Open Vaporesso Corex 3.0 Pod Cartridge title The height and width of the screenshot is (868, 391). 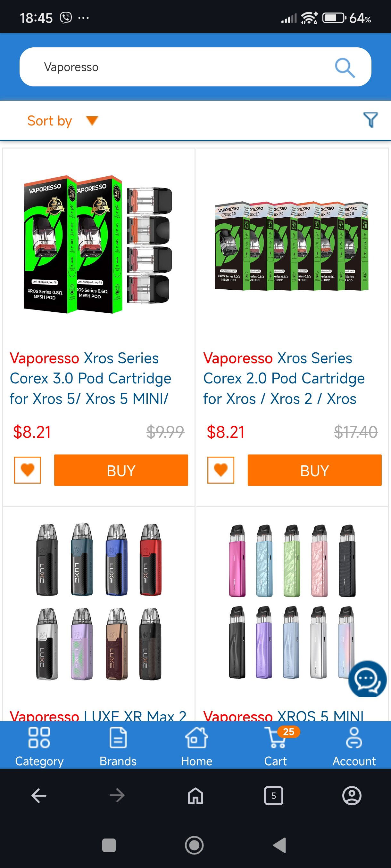click(90, 378)
